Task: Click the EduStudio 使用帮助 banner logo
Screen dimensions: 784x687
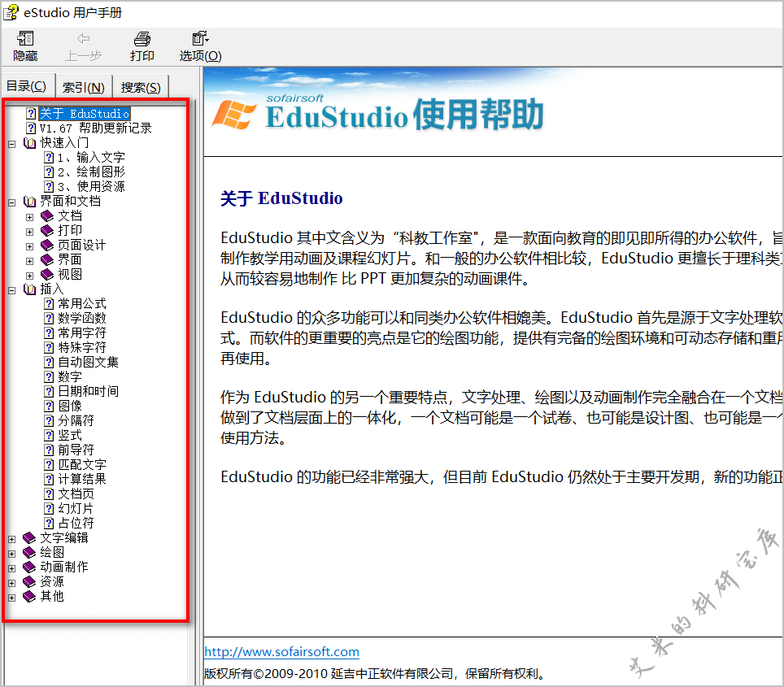Action: 378,114
